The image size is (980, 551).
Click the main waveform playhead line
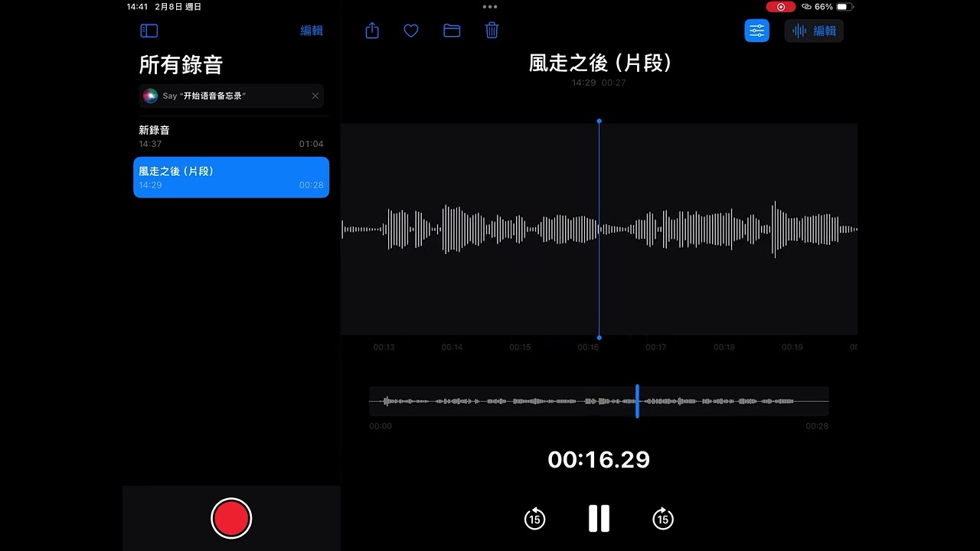pos(599,230)
